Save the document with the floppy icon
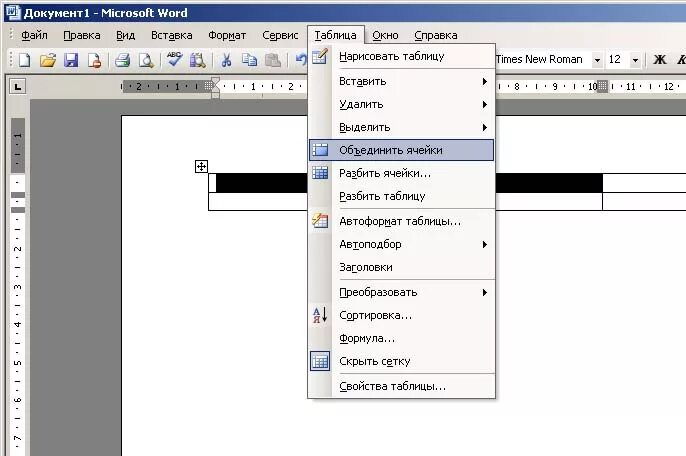The height and width of the screenshot is (456, 686). coord(71,60)
